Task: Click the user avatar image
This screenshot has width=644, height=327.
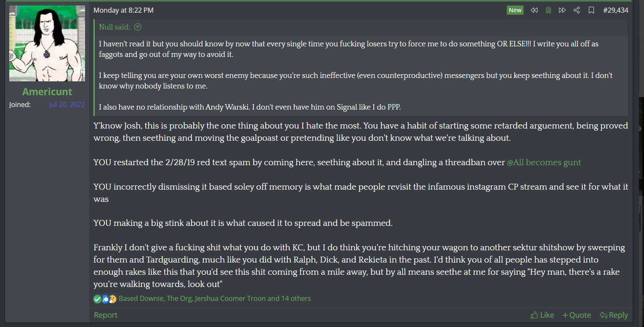Action: click(47, 43)
